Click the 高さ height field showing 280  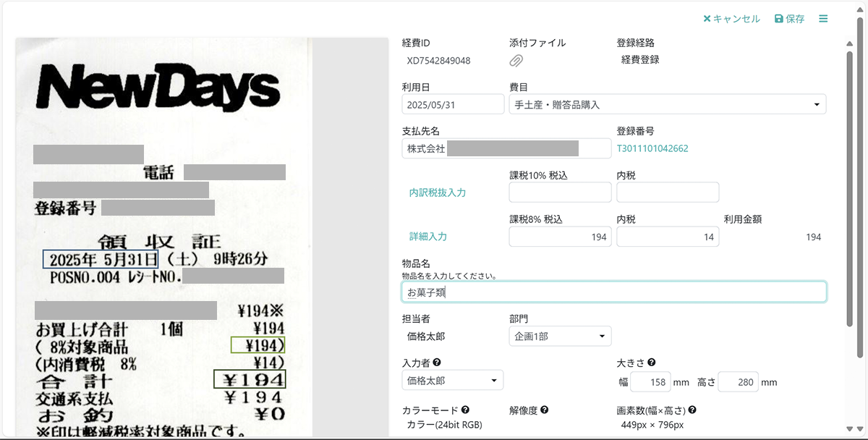coord(737,382)
